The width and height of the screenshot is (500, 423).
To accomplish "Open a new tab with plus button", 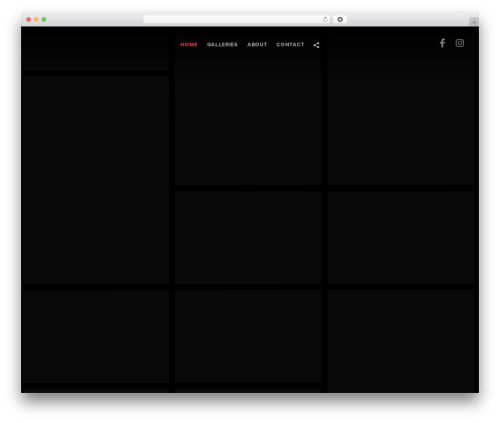I will [x=474, y=22].
